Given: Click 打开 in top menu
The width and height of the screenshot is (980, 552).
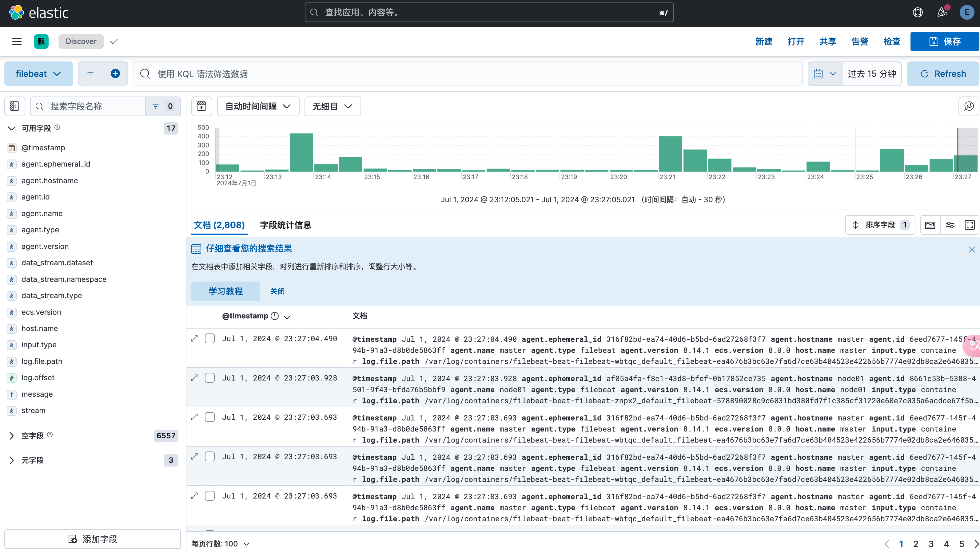Looking at the screenshot, I should click(x=796, y=41).
